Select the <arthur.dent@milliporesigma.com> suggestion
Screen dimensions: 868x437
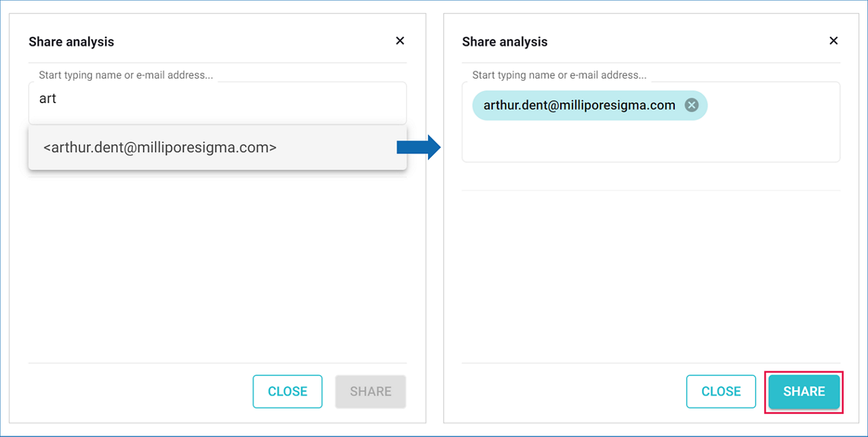click(160, 147)
